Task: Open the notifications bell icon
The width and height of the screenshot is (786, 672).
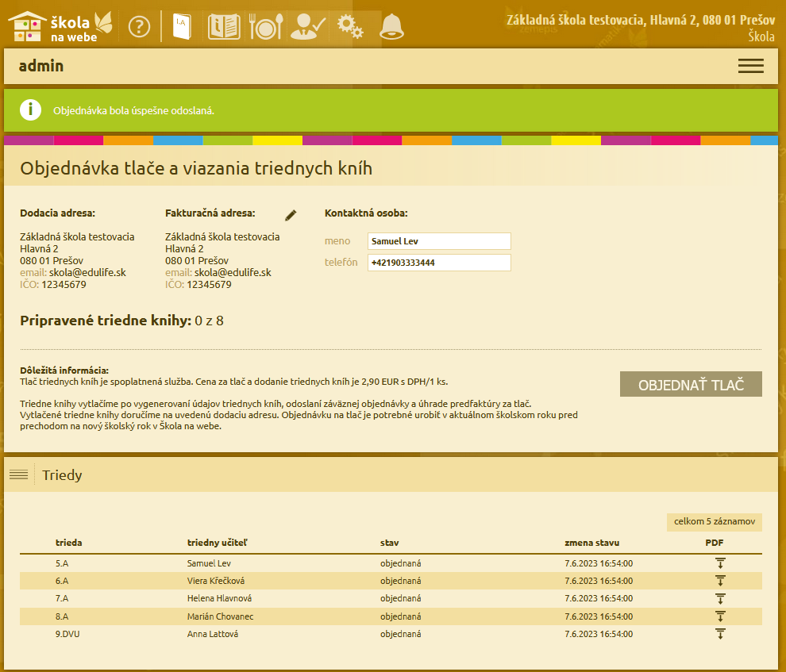Action: tap(391, 26)
